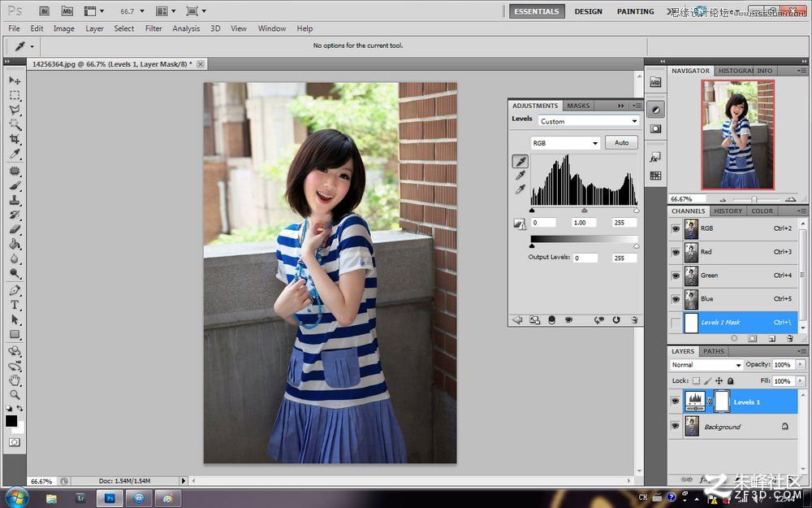Select the Eraser tool

point(15,228)
